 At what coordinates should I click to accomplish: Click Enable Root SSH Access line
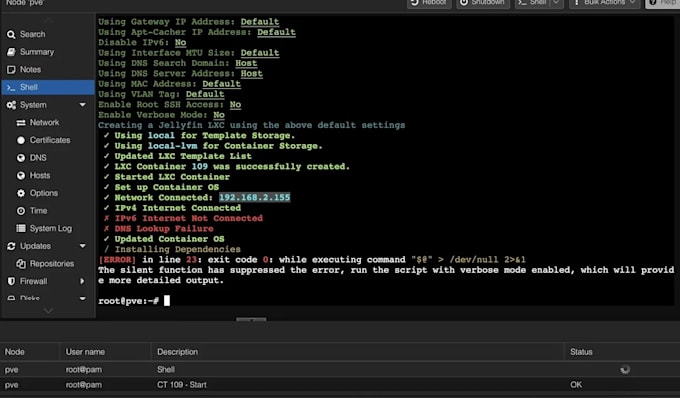170,104
